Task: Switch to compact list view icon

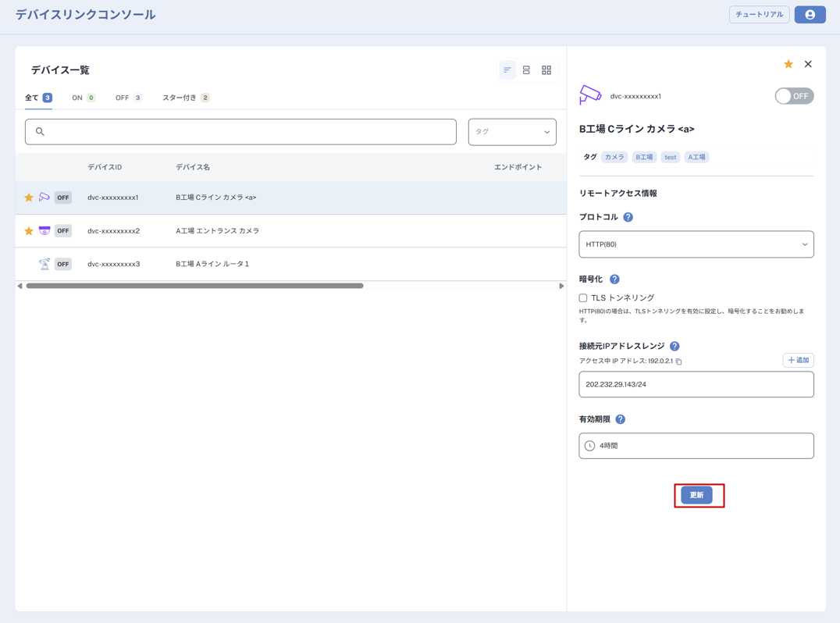Action: tap(507, 70)
